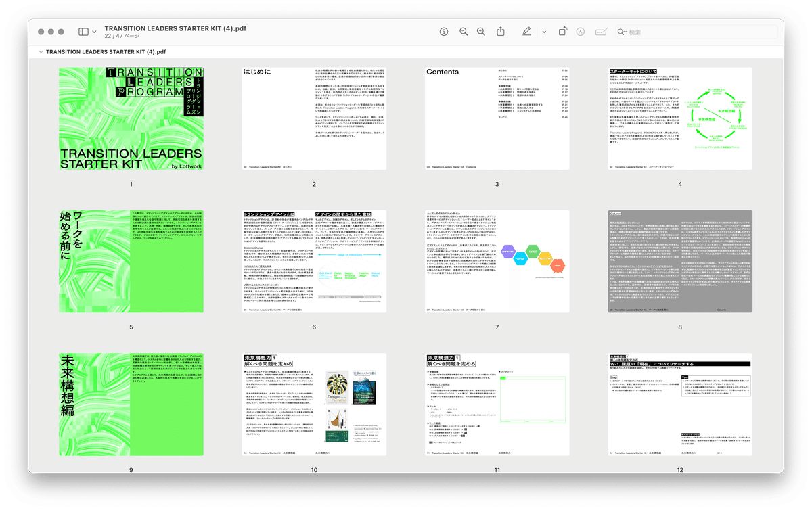Open page 3 Contents thumbnail

pos(497,118)
